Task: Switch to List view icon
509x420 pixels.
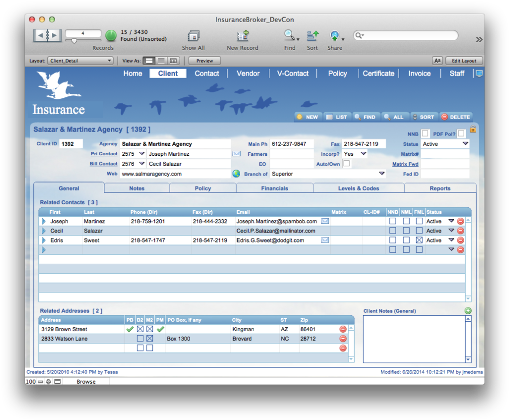Action: point(161,61)
